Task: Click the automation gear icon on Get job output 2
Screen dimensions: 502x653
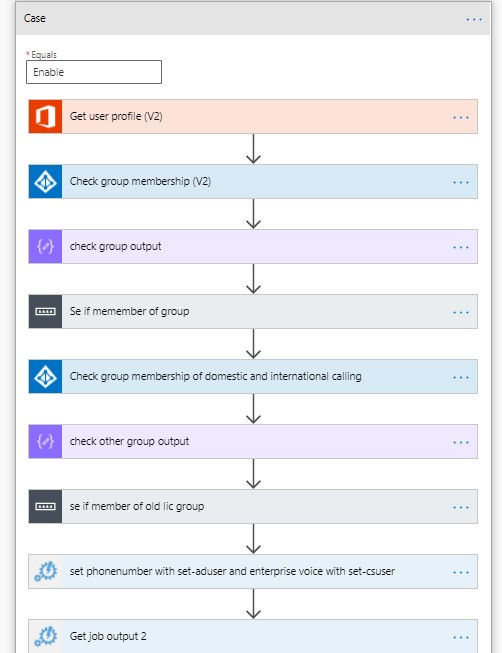Action: click(x=45, y=636)
